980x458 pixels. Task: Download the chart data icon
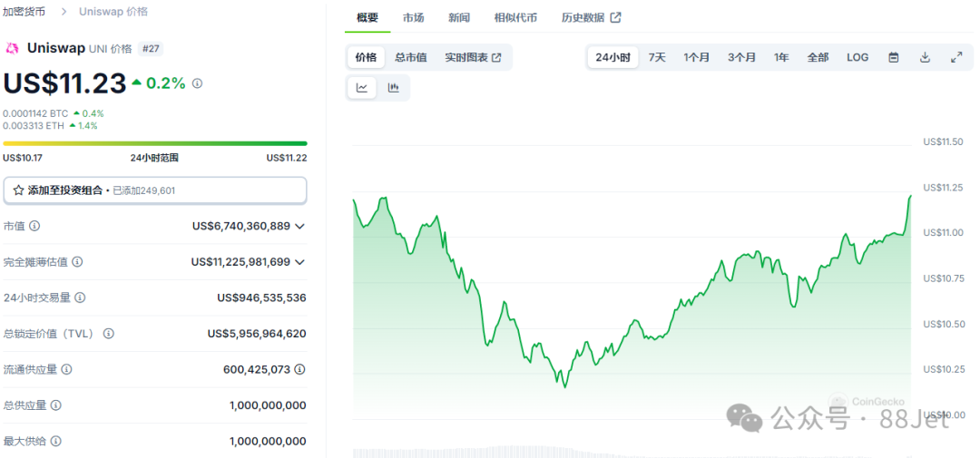point(925,57)
